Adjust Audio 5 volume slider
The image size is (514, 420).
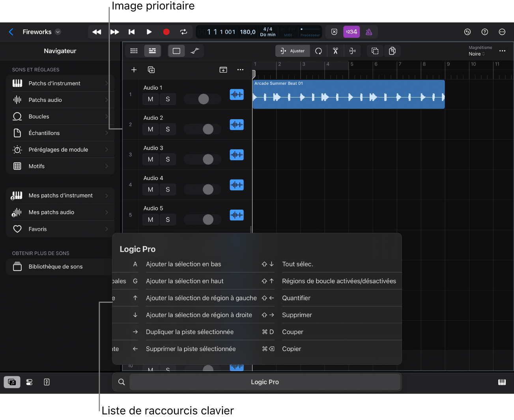pos(203,219)
